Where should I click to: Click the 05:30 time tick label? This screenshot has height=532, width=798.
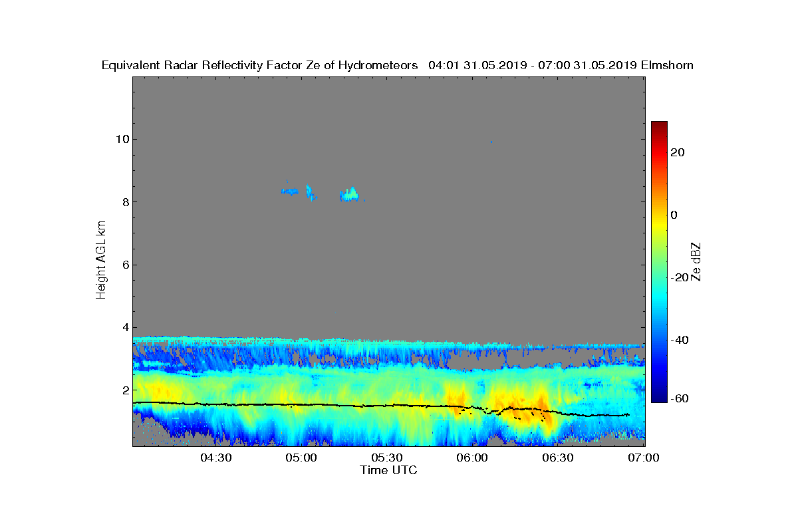(x=387, y=458)
